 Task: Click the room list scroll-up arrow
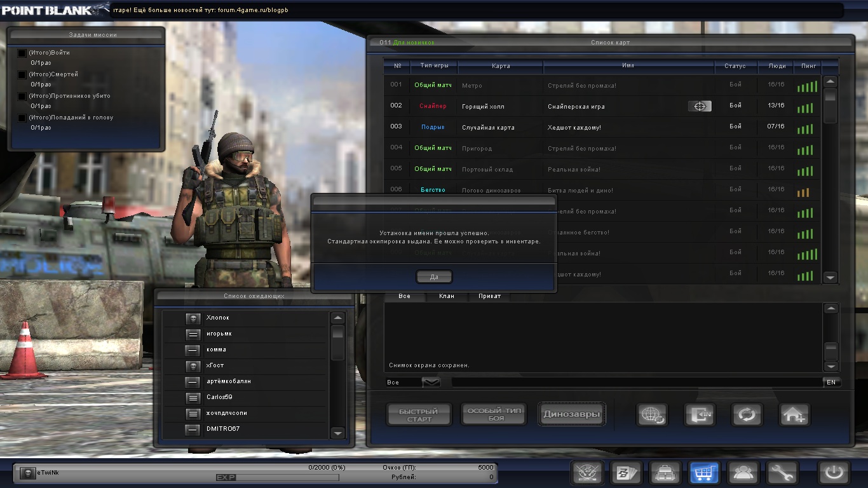click(x=830, y=82)
